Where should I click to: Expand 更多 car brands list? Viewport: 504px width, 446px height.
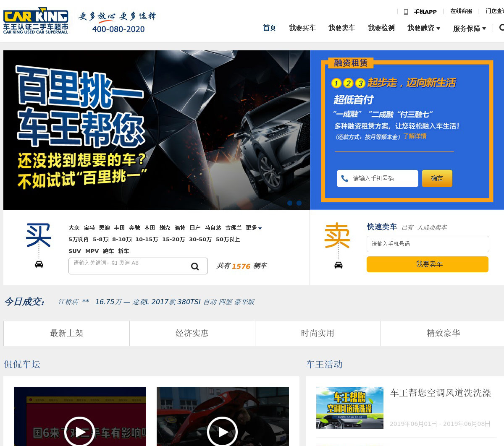(x=254, y=228)
